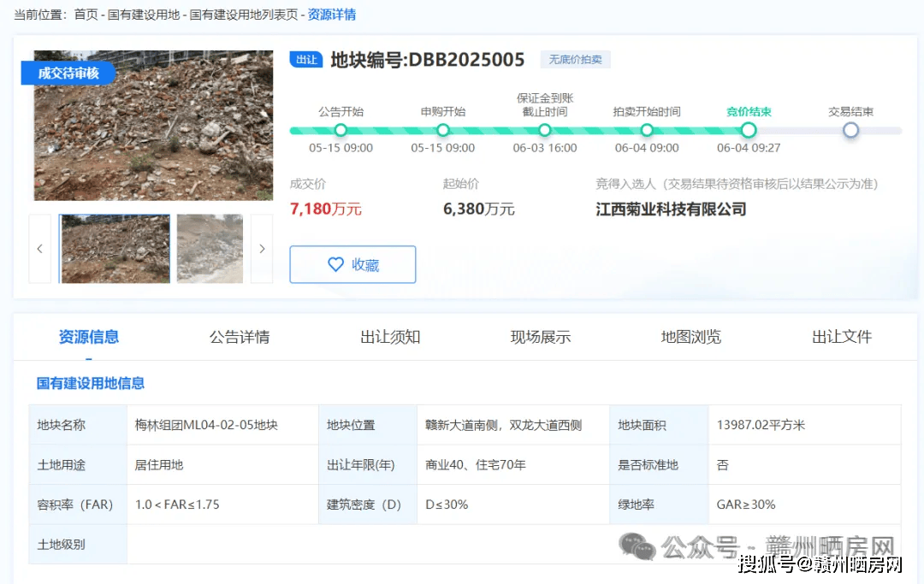
Task: Select the first rubble photo thumbnail
Action: (x=115, y=249)
